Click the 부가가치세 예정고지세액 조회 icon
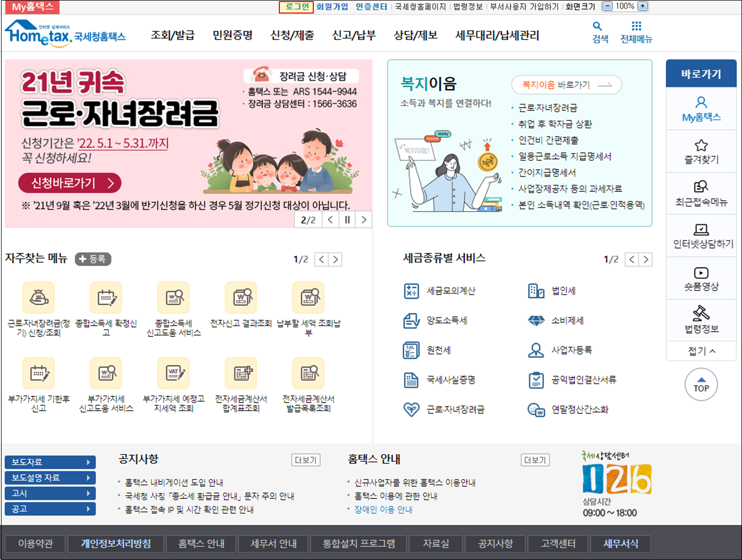 pos(173,373)
